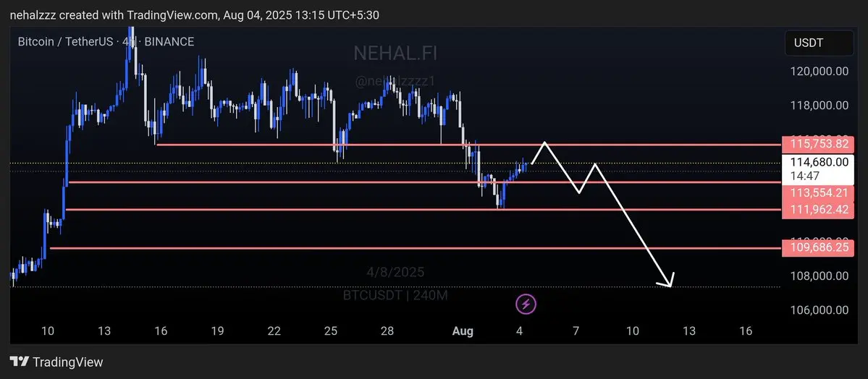Click the 109,686.25 price label
868x379 pixels.
coord(817,248)
